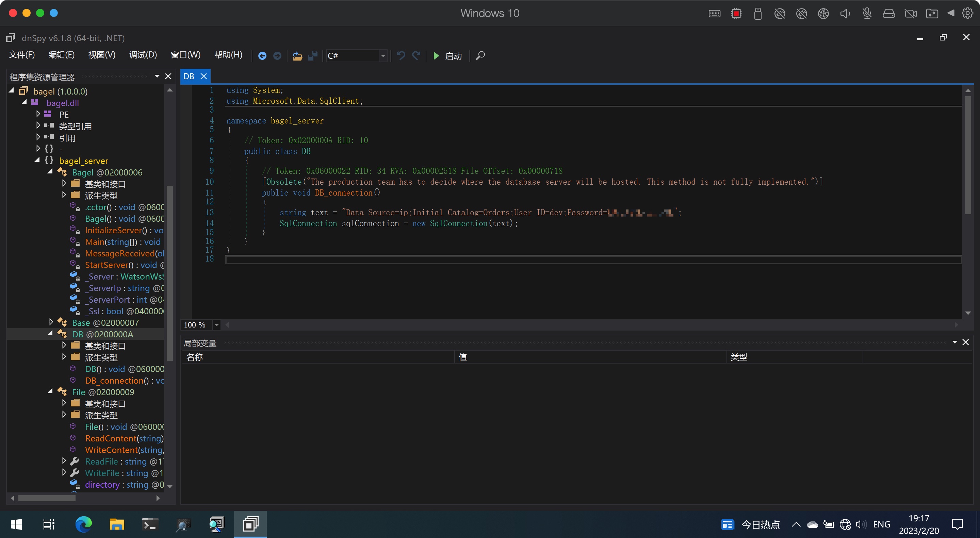Open the 文件(F) file menu
The height and width of the screenshot is (538, 980).
click(x=22, y=55)
